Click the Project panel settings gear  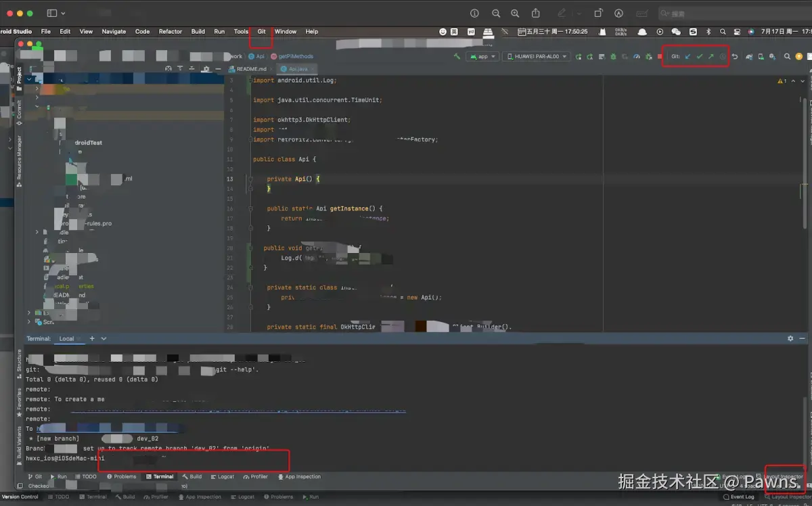[x=206, y=68]
